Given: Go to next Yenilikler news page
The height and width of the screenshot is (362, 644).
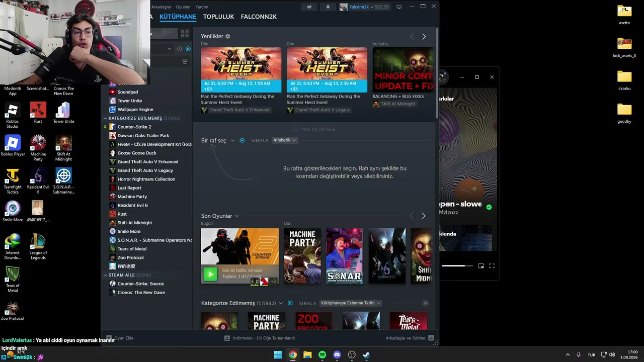Looking at the screenshot, I should [x=424, y=37].
